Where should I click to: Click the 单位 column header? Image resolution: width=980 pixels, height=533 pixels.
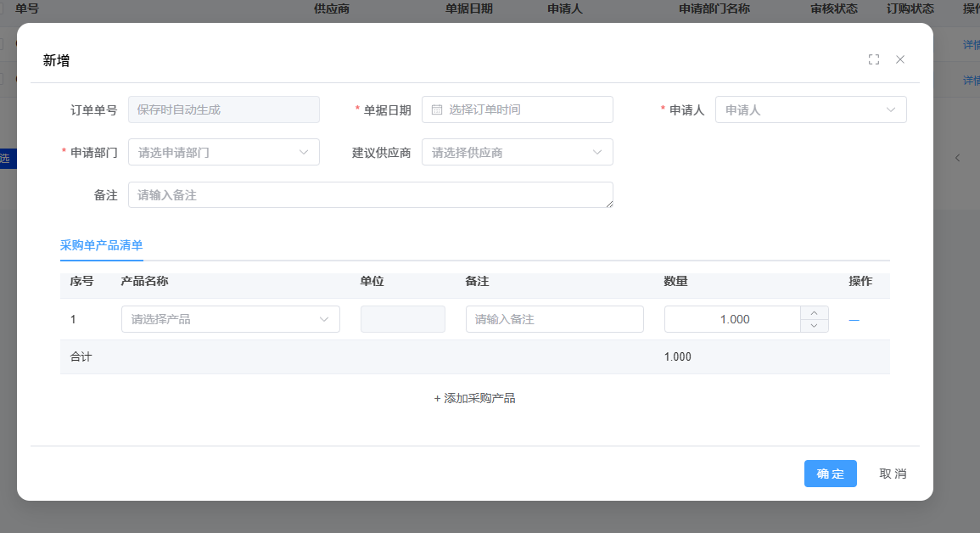tap(372, 281)
